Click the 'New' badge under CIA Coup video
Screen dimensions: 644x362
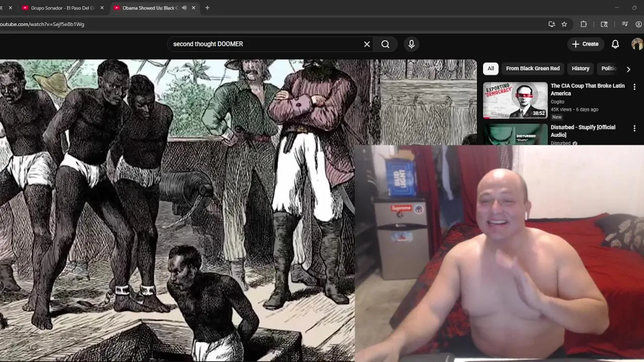pos(556,117)
